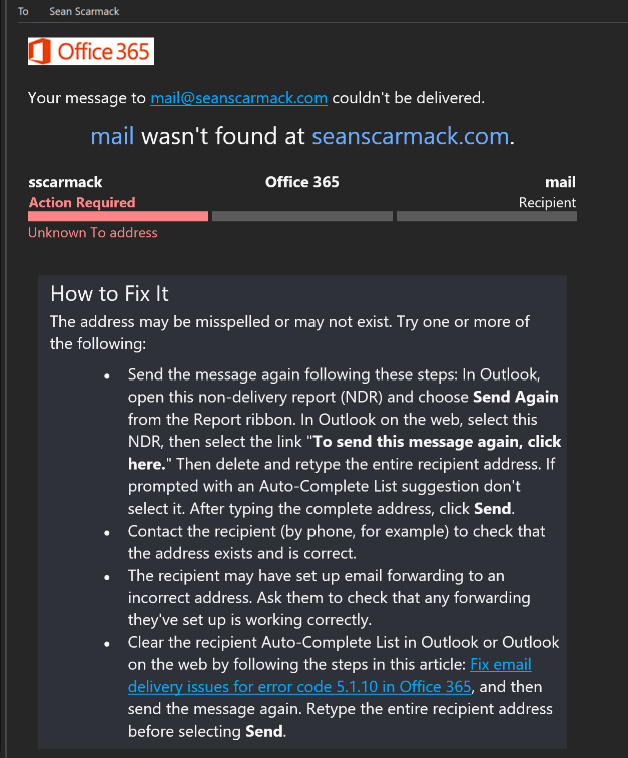Image resolution: width=628 pixels, height=758 pixels.
Task: Click the Sean Scarmack recipient name
Action: pyautogui.click(x=84, y=12)
